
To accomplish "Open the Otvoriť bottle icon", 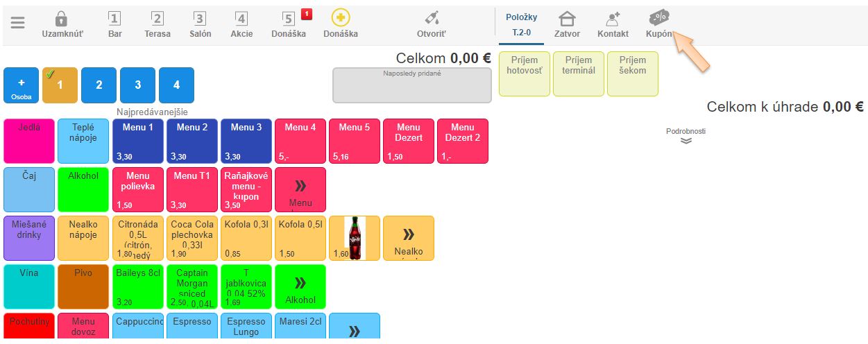I will [x=431, y=19].
